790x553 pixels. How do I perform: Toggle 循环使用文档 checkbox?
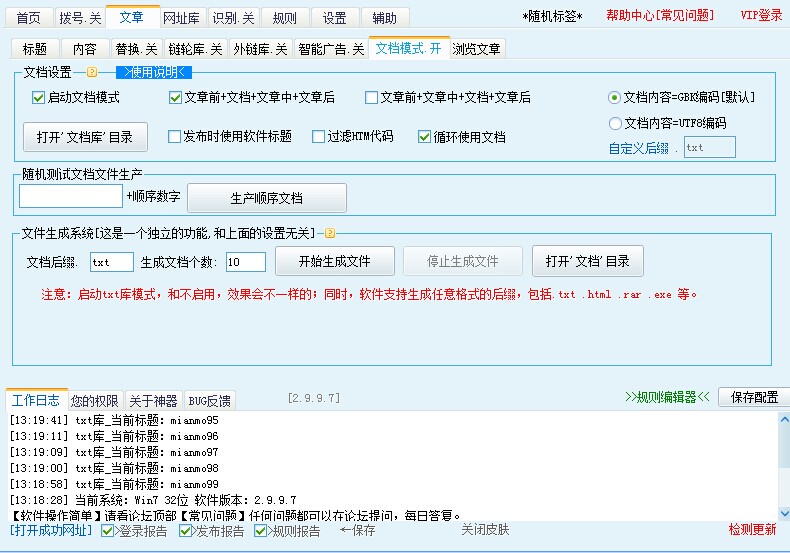[x=425, y=137]
